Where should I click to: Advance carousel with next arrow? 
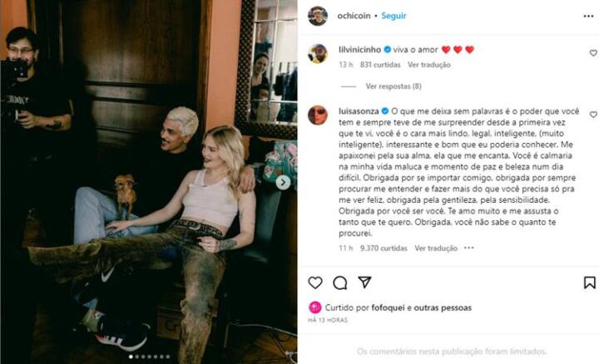point(283,182)
